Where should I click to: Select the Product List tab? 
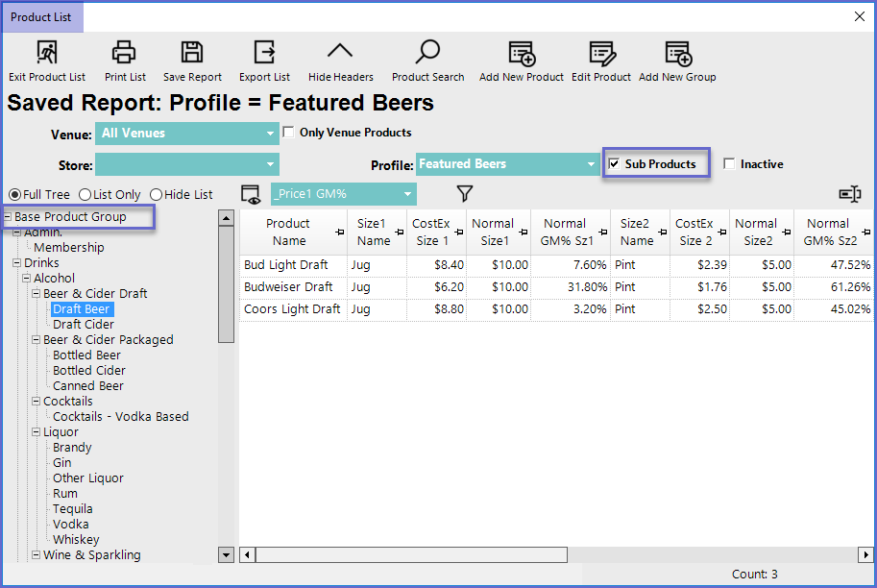42,16
